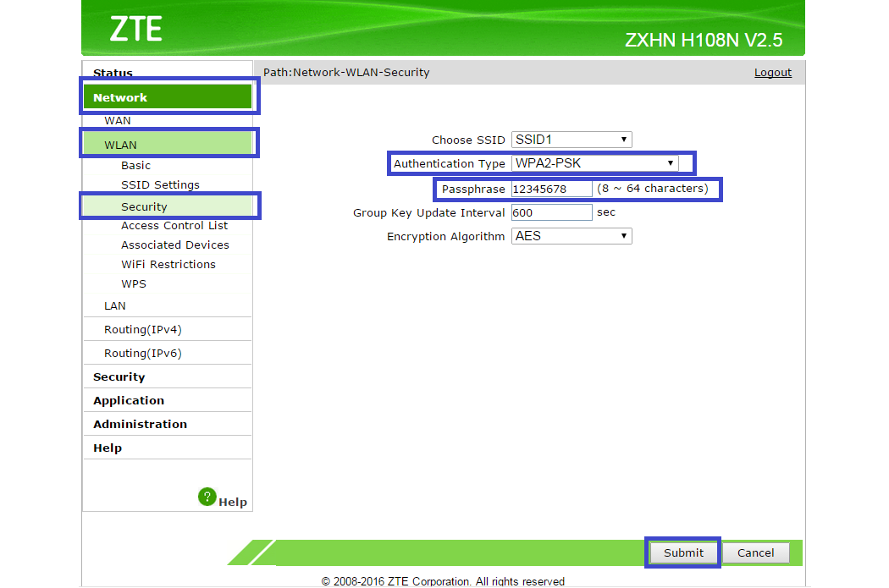This screenshot has height=588, width=889.
Task: Open SSID Settings page
Action: 161,184
